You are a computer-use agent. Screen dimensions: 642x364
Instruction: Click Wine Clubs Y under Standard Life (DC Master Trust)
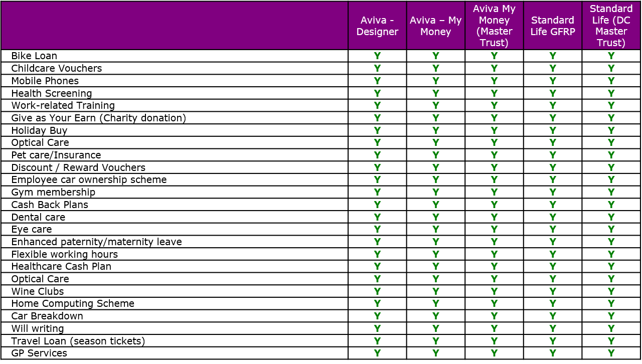(611, 291)
